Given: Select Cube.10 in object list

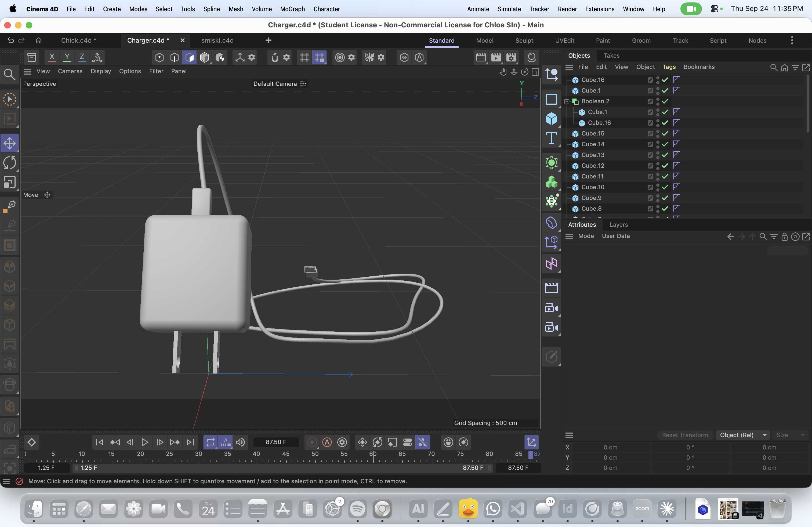Looking at the screenshot, I should [x=593, y=187].
